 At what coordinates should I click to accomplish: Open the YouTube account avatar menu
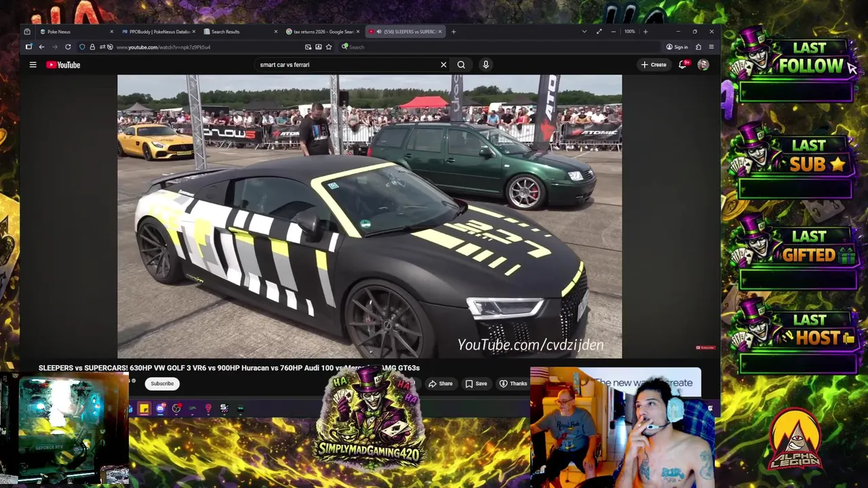[x=703, y=64]
